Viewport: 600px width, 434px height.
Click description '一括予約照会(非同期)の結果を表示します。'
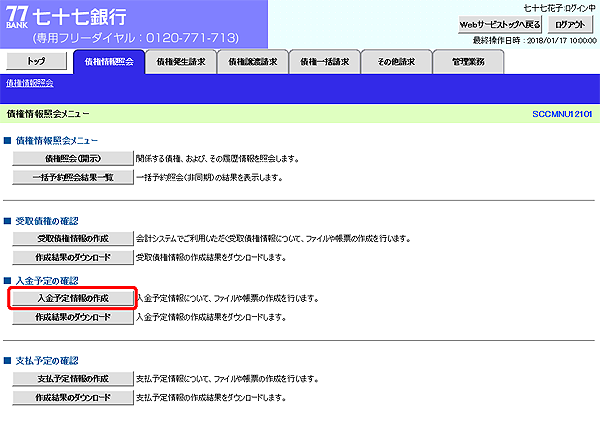point(209,178)
